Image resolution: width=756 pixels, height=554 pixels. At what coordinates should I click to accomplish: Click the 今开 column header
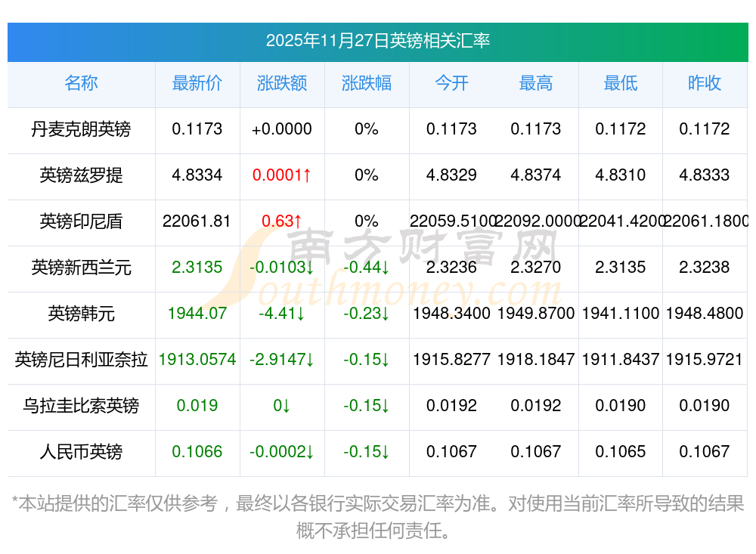(x=451, y=83)
